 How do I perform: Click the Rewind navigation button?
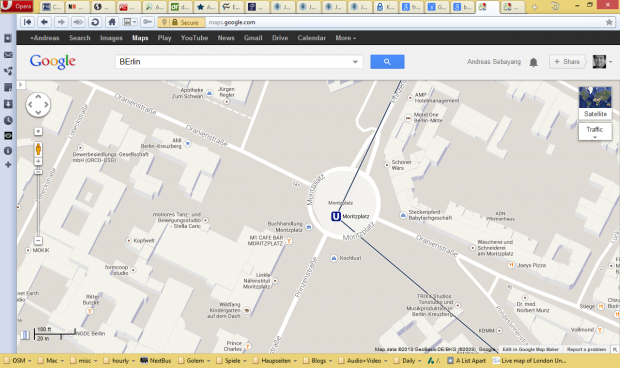pyautogui.click(x=27, y=22)
